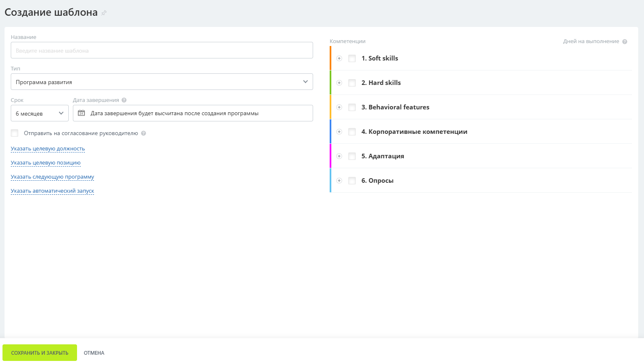Select the 1. Soft skills label
644x363 pixels.
pyautogui.click(x=380, y=58)
